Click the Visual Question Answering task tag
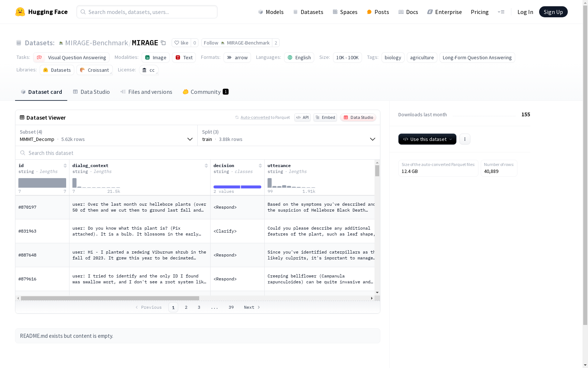This screenshot has width=588, height=368. [71, 57]
